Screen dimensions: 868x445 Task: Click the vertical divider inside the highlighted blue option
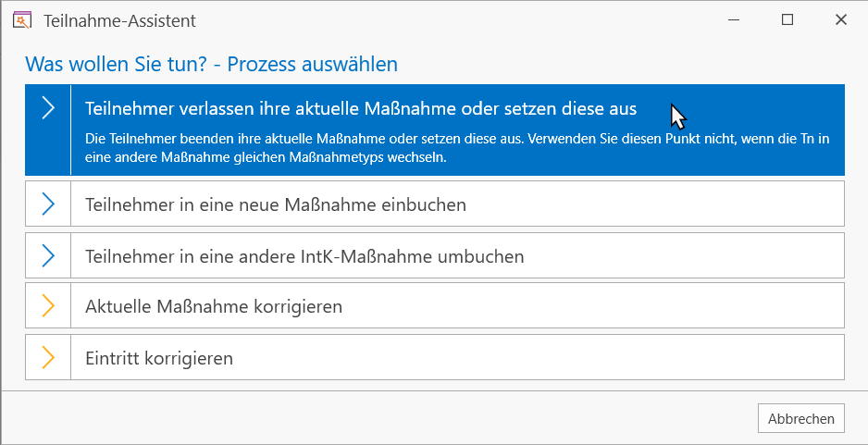[x=71, y=130]
